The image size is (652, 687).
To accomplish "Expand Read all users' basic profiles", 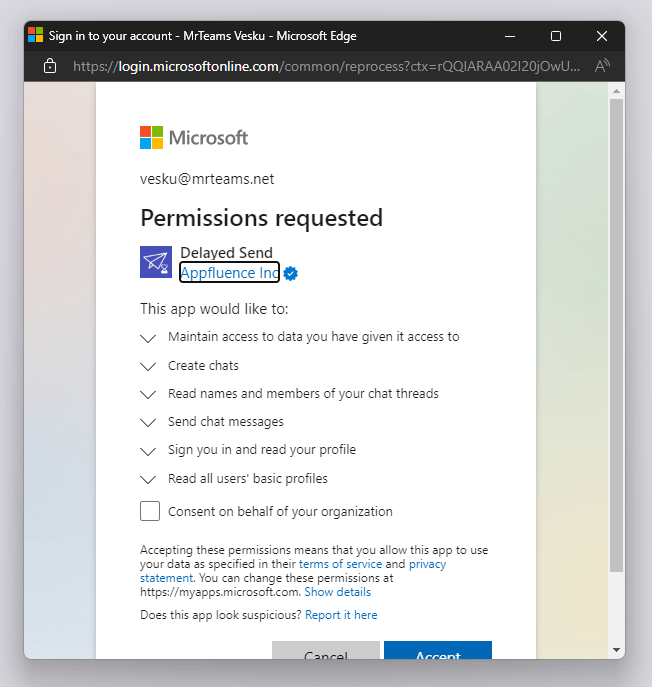I will coord(150,479).
